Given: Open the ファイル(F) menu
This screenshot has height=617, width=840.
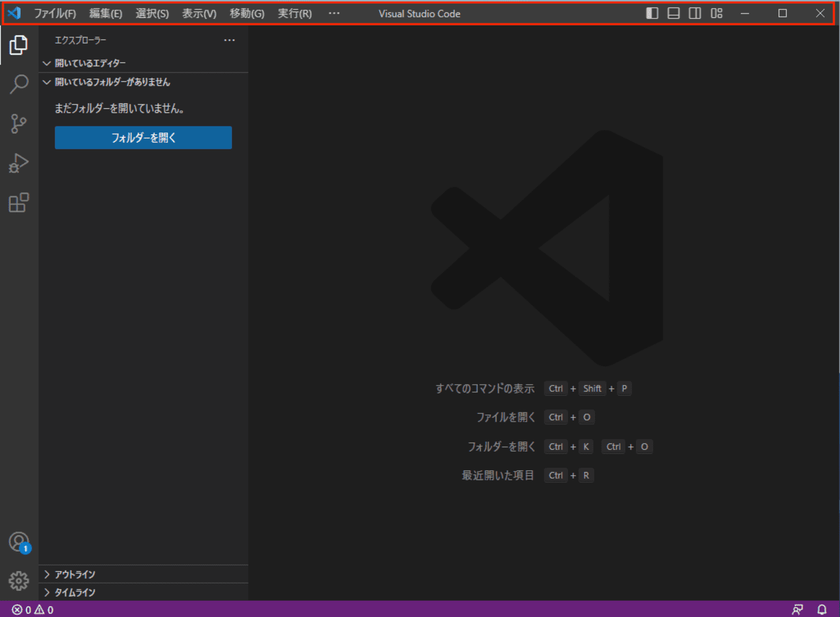Looking at the screenshot, I should (55, 13).
